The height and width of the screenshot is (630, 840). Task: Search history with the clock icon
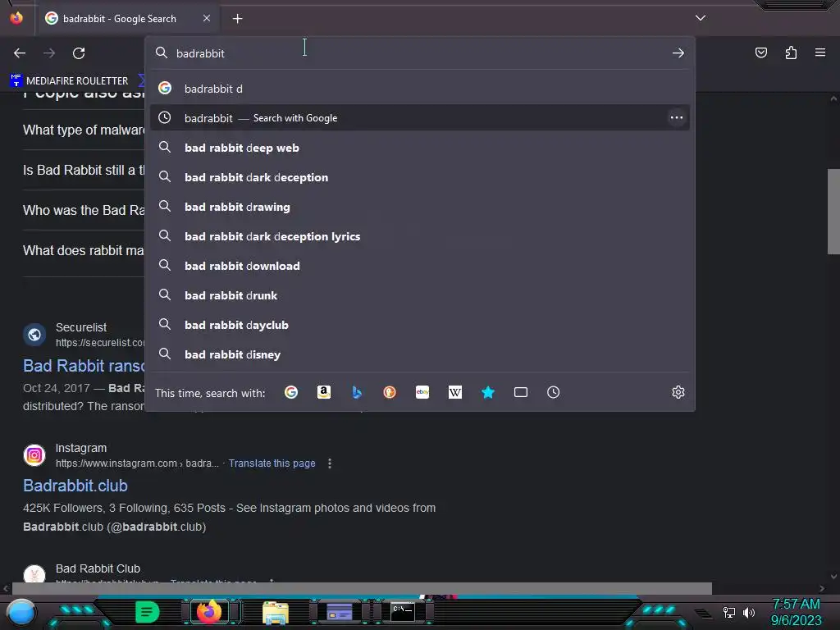pos(554,393)
